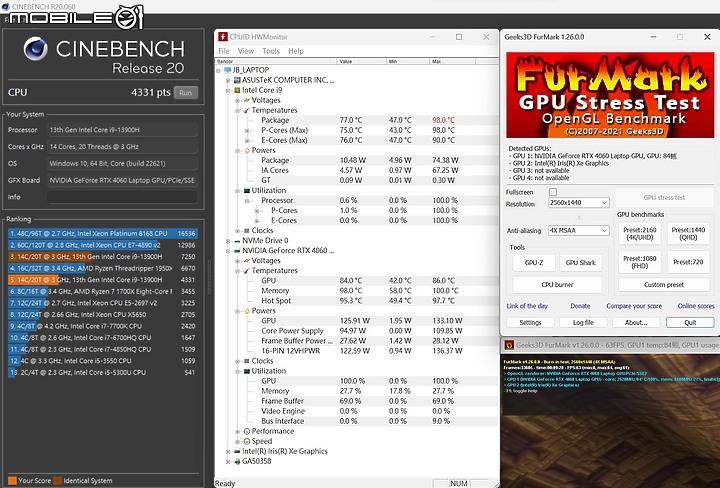The height and width of the screenshot is (488, 720).
Task: Click the About... button in FurMark
Action: click(636, 323)
